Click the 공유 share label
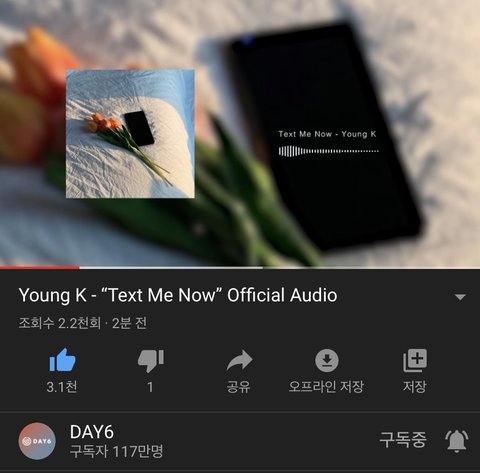Viewport: 480px width, 473px height. 238,387
